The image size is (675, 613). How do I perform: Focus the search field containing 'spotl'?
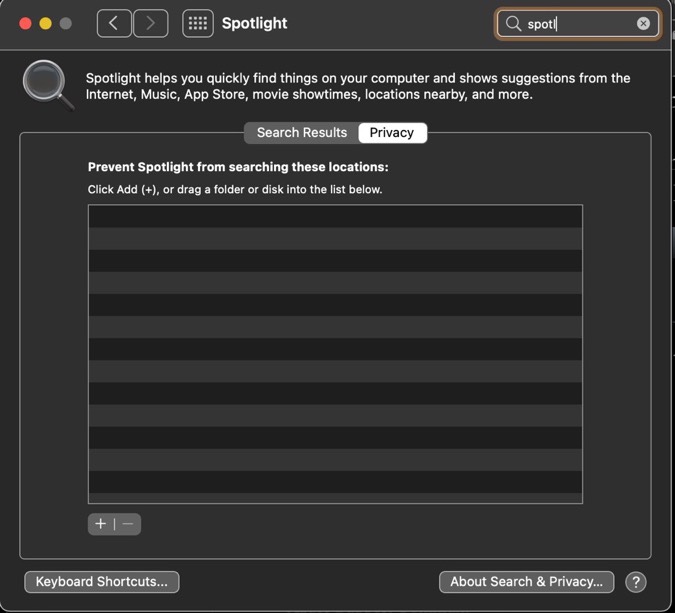tap(577, 23)
